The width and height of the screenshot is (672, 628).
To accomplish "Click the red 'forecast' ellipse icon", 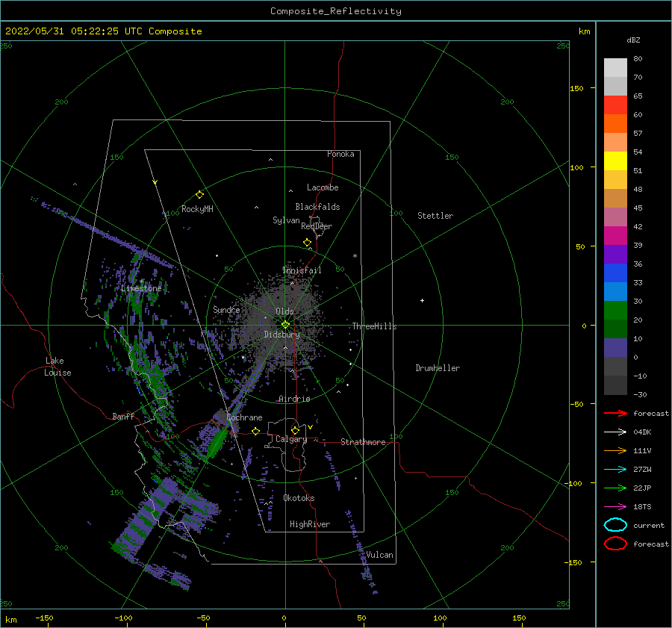I will click(x=615, y=544).
